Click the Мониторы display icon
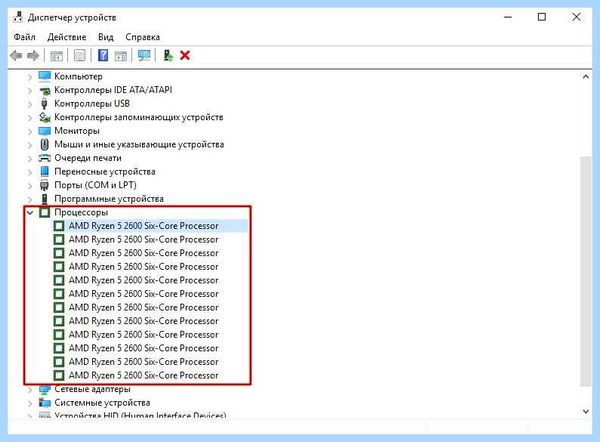 44,131
